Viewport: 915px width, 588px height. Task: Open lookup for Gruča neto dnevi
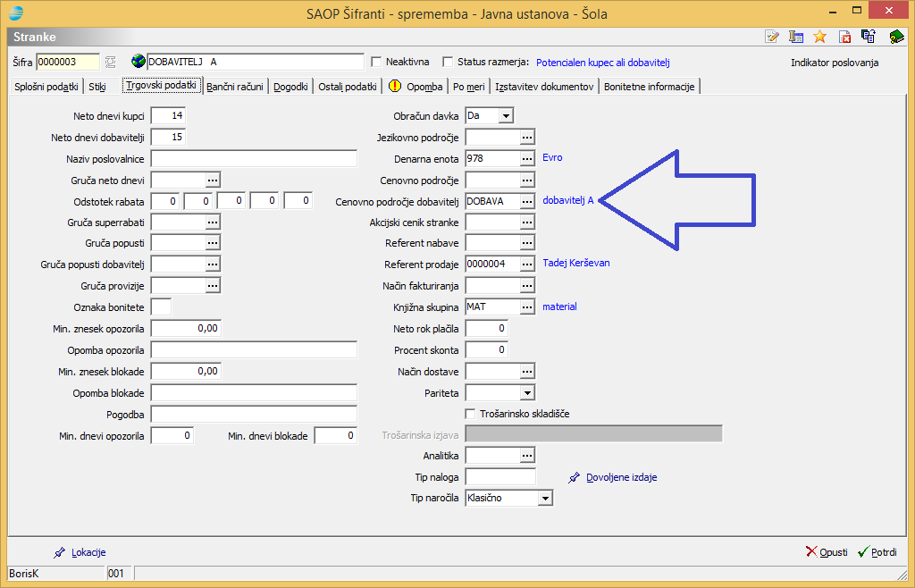[213, 181]
